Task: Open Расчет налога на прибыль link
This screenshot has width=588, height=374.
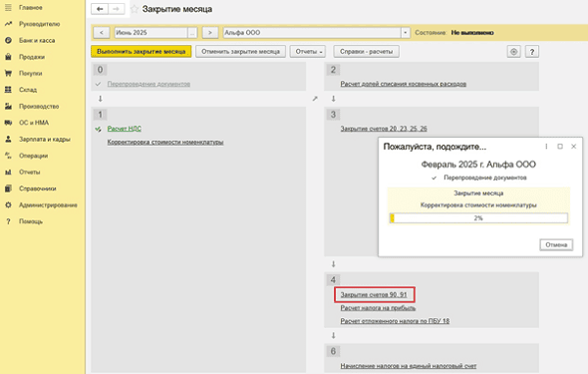Action: pos(378,308)
